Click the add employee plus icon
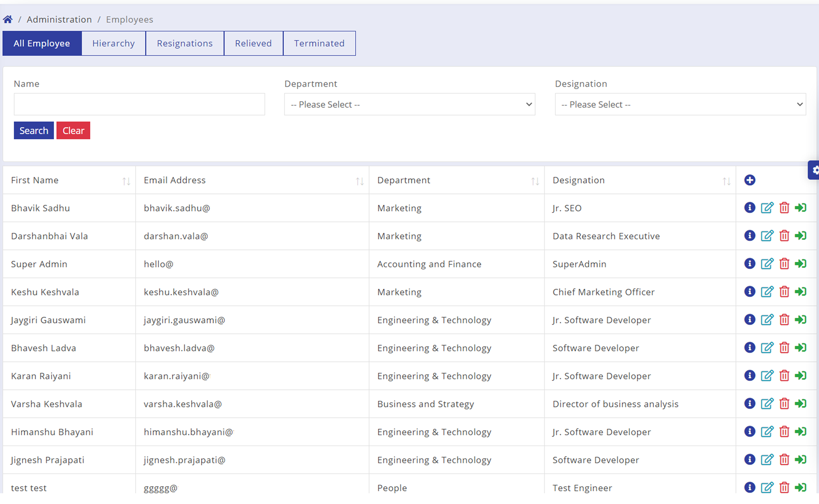819x504 pixels. click(x=749, y=180)
